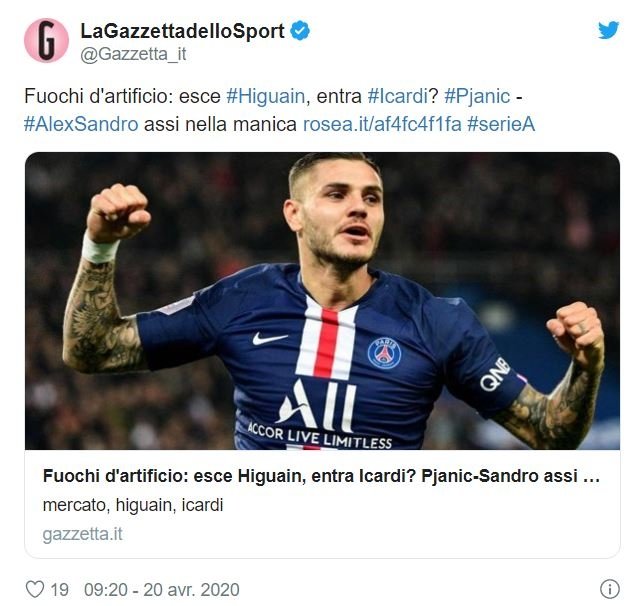Image resolution: width=641 pixels, height=606 pixels.
Task: Open the gazzetta.it domain in the card
Action: coord(83,534)
